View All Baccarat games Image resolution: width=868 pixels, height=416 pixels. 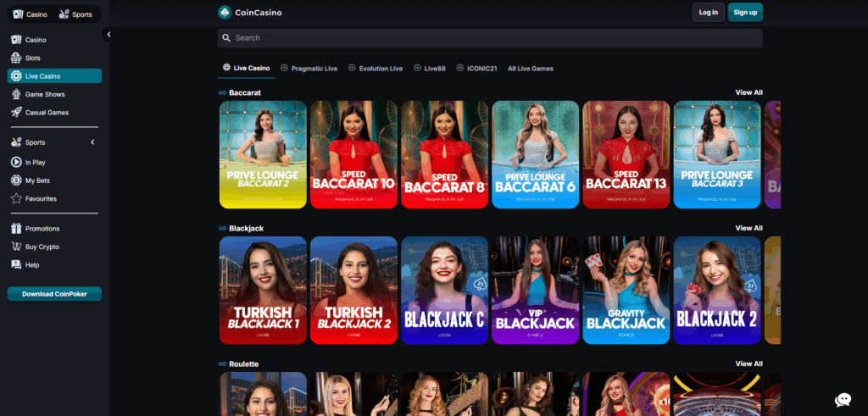coord(748,93)
